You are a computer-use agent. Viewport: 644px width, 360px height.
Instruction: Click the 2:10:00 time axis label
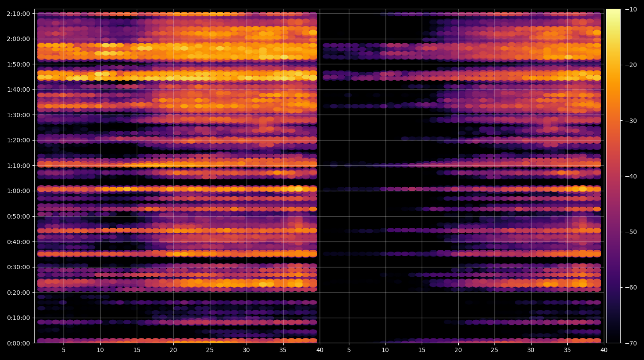tap(18, 14)
